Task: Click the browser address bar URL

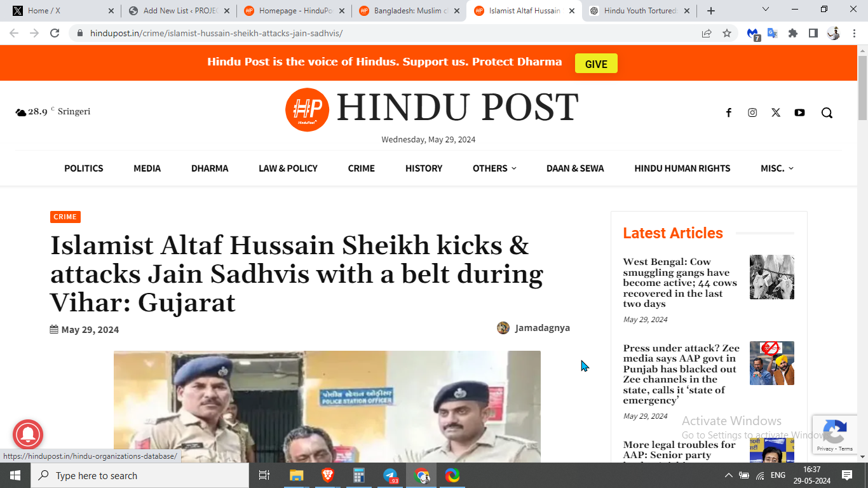Action: pyautogui.click(x=216, y=33)
